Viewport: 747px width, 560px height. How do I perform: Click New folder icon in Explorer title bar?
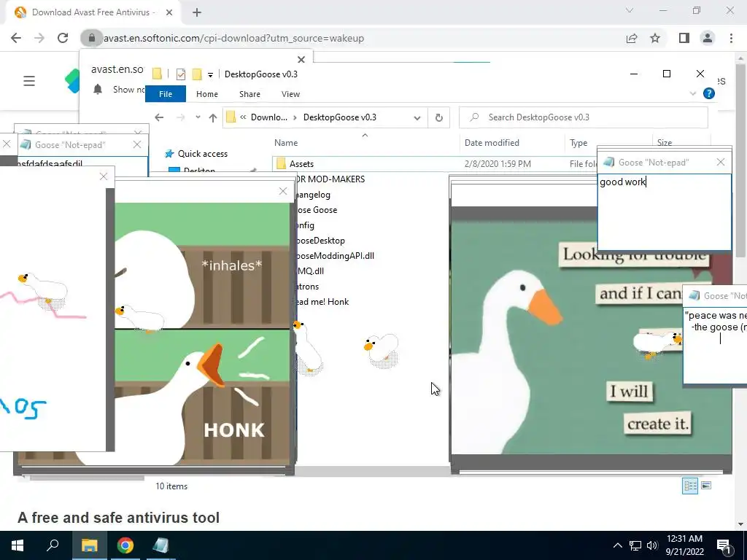click(197, 74)
